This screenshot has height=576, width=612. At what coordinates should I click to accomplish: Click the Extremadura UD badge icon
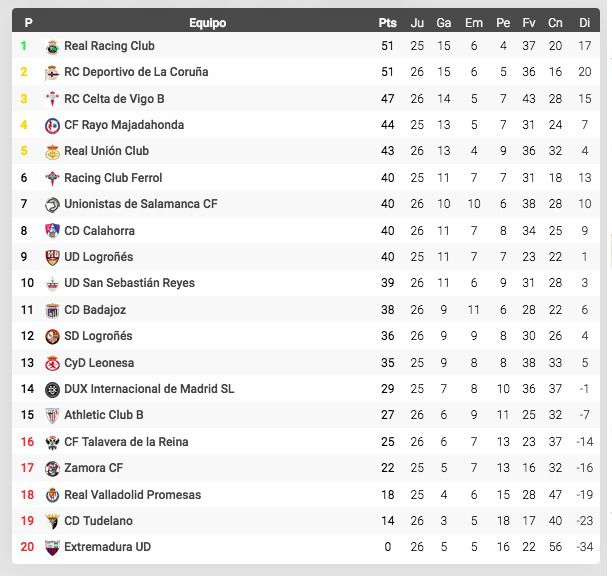(x=52, y=548)
